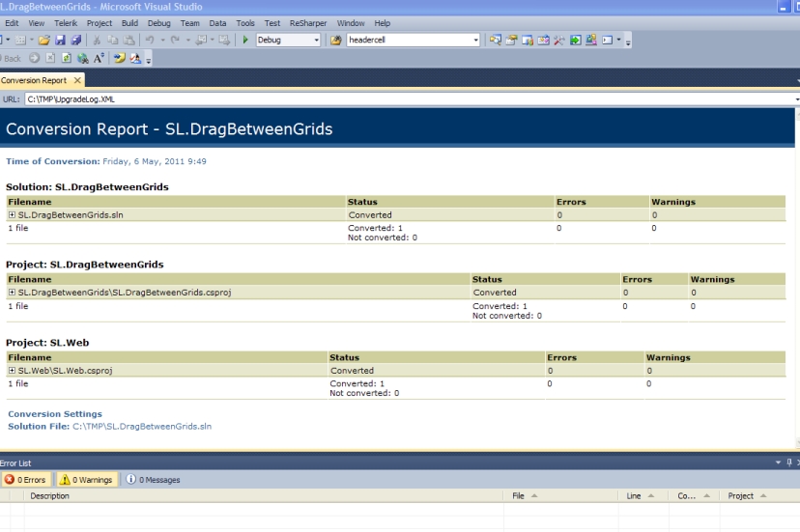This screenshot has width=800, height=532.
Task: Click the Redo arrow icon
Action: coord(175,40)
